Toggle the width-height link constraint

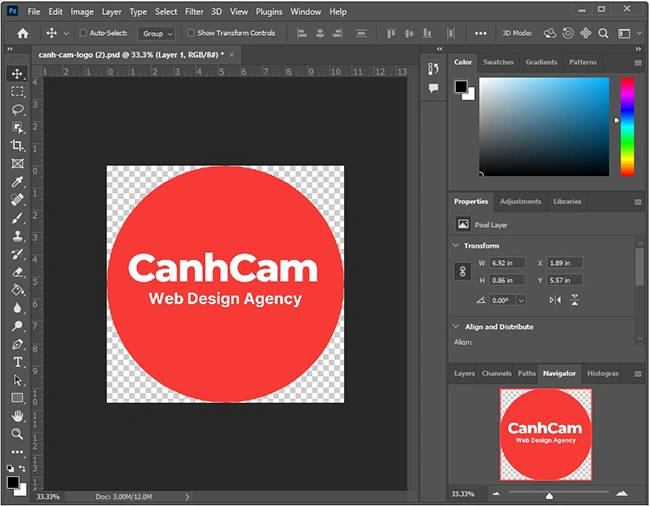(462, 271)
